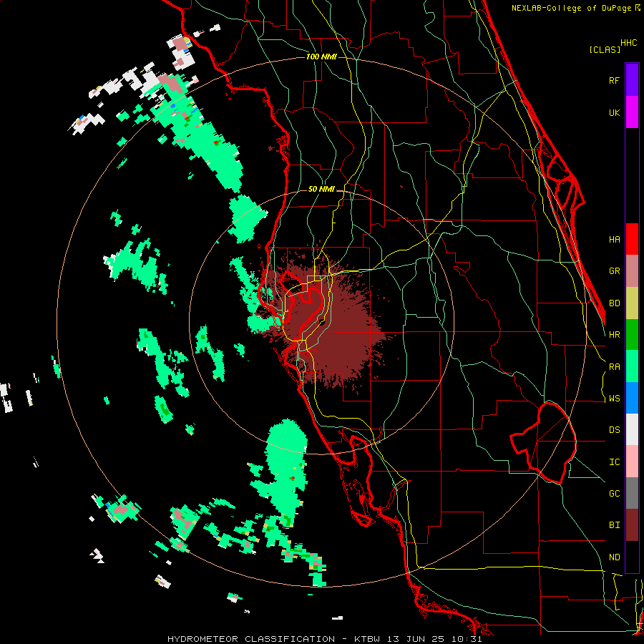Click the RF legend label
The width and height of the screenshot is (644, 644).
614,80
